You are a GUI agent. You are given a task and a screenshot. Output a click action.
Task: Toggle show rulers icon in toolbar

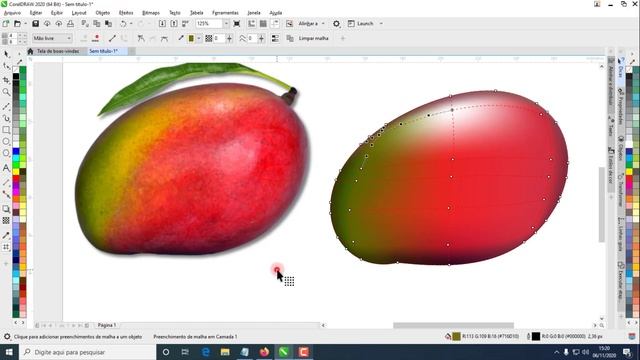coord(251,24)
